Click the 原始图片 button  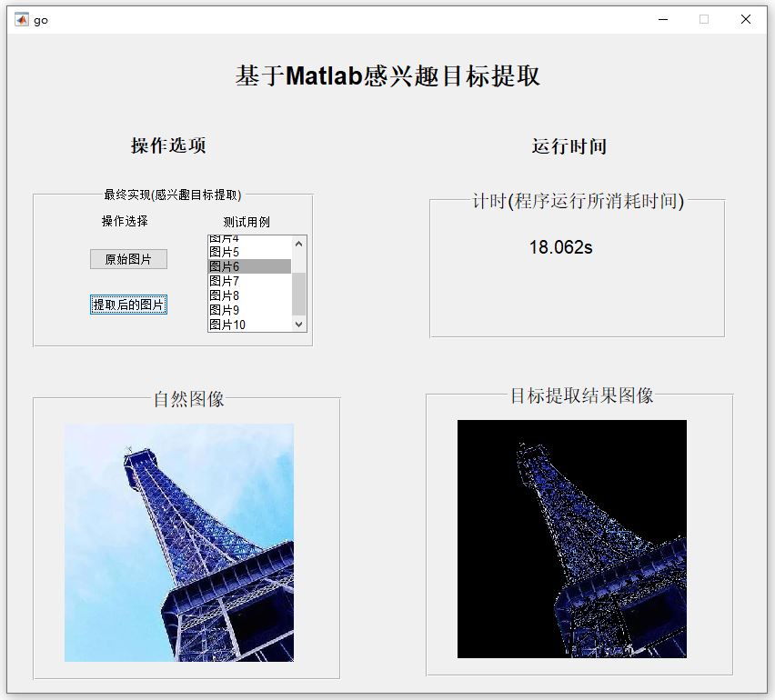point(128,259)
